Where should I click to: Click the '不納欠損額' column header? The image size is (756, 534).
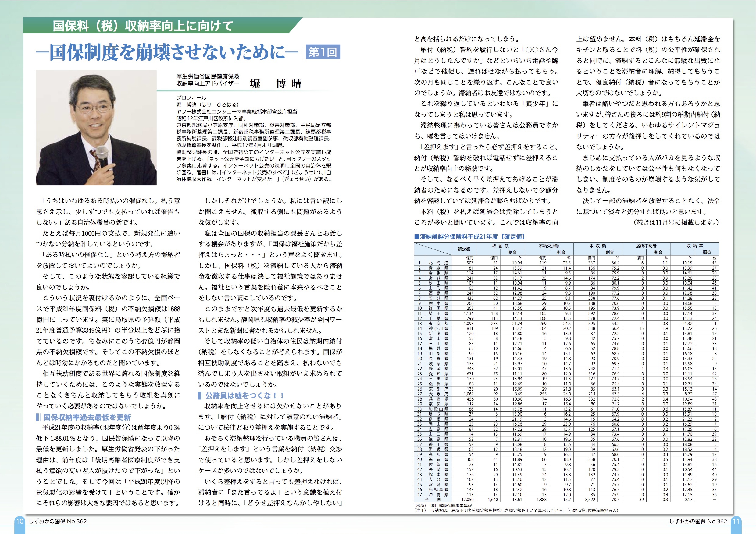tap(549, 246)
